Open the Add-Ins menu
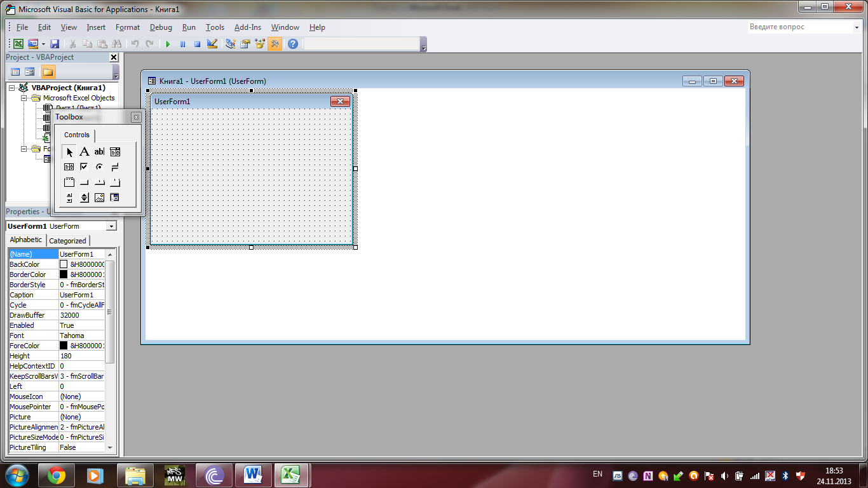This screenshot has width=868, height=488. pos(248,27)
